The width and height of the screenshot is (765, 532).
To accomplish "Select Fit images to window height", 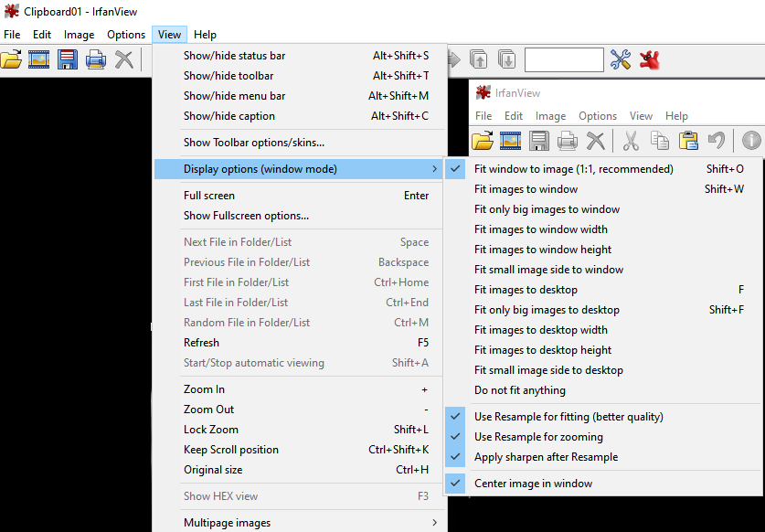I will (x=603, y=250).
